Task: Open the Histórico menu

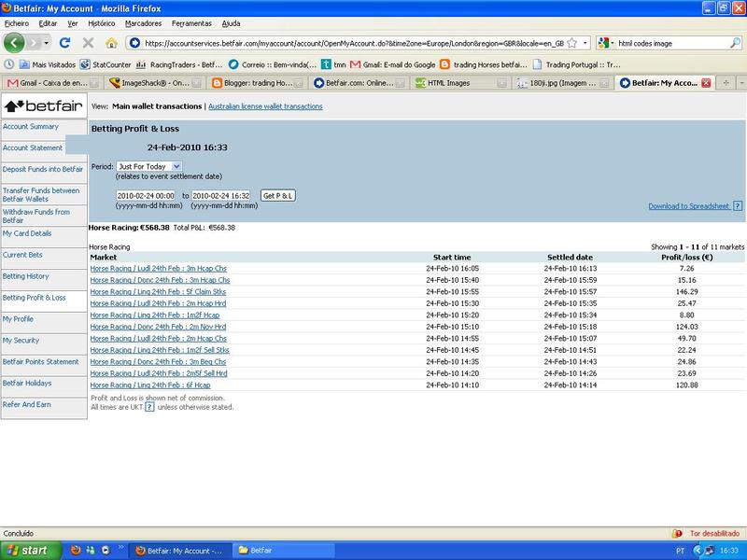Action: [x=102, y=23]
